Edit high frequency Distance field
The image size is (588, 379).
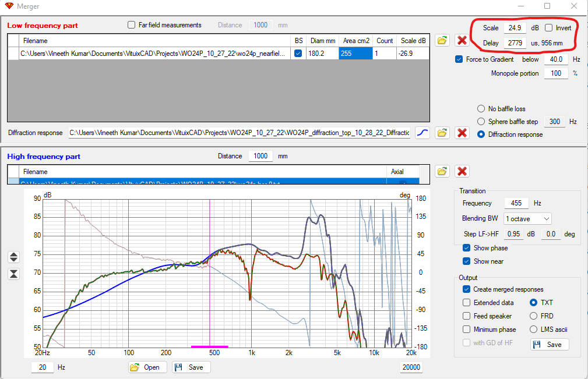260,156
